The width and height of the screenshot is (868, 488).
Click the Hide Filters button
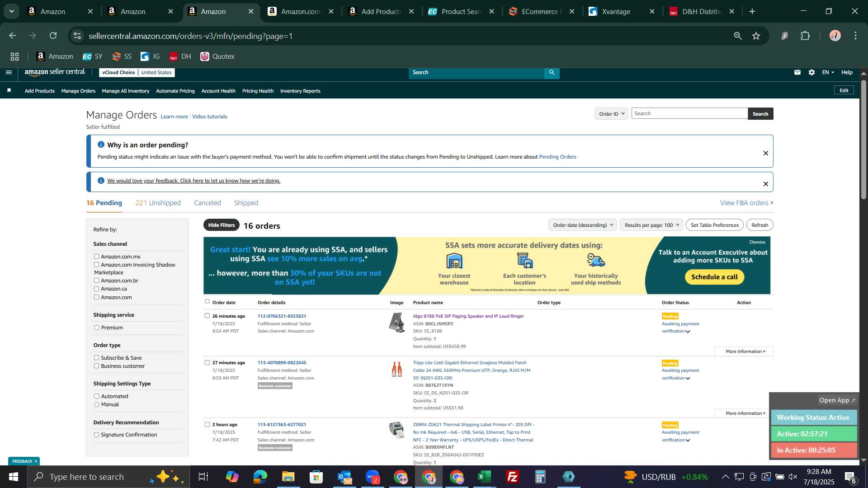coord(222,225)
